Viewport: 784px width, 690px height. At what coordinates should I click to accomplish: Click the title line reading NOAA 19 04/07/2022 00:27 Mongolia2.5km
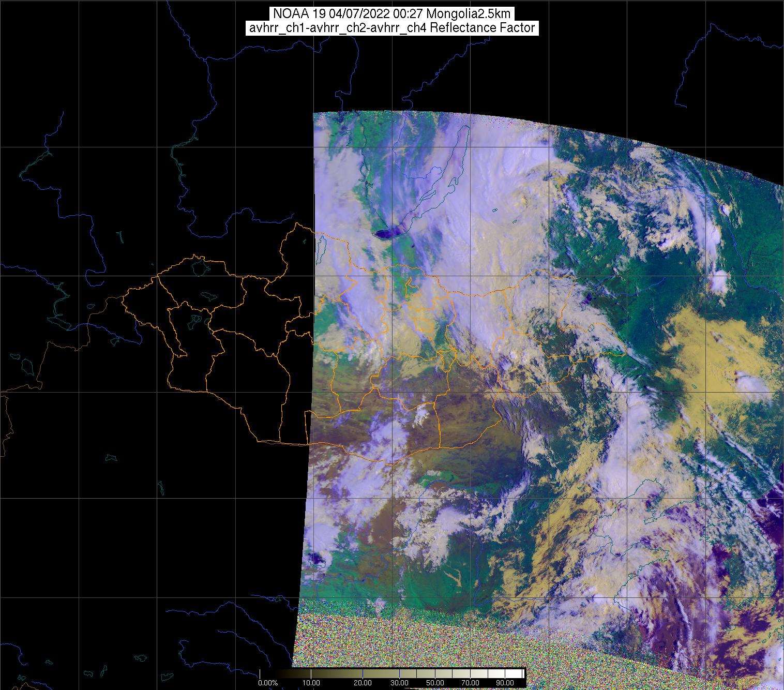391,14
